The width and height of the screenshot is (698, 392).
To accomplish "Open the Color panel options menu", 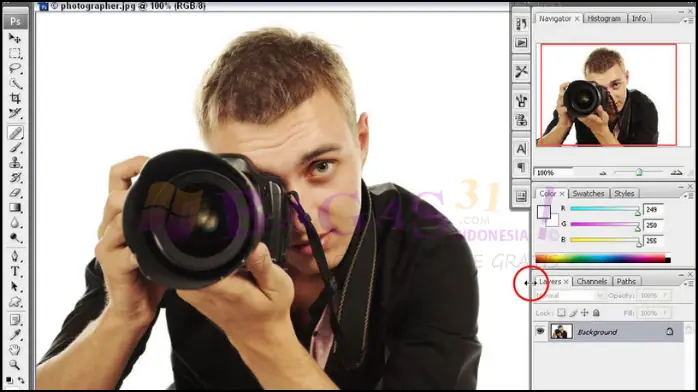I will [689, 195].
